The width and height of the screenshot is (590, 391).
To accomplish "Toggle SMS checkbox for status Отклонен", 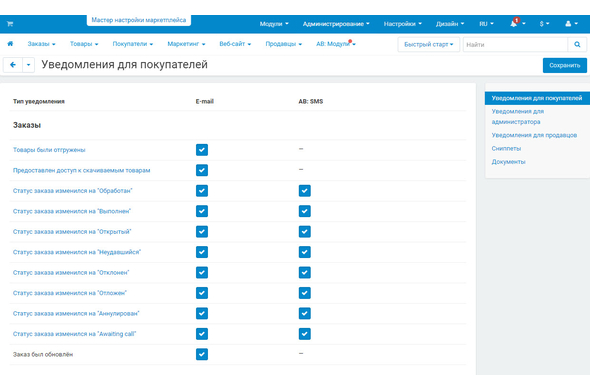I will point(305,272).
